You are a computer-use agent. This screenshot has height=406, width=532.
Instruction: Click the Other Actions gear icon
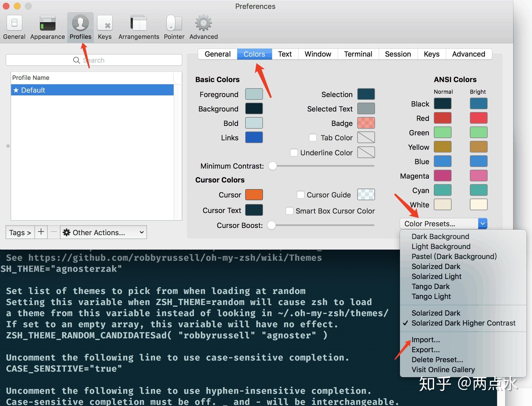coord(66,232)
